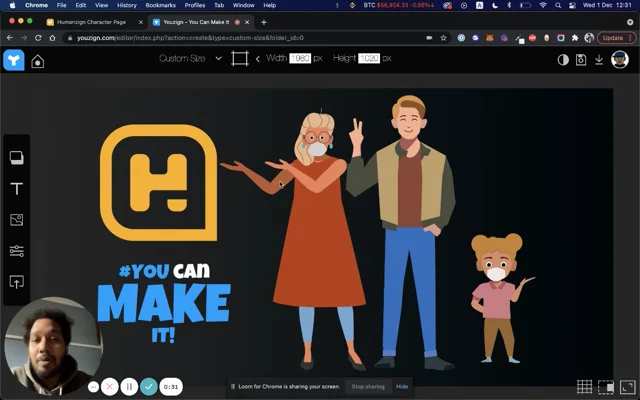The height and width of the screenshot is (400, 640).
Task: Enter fullscreen with expand icon
Action: coord(627,387)
